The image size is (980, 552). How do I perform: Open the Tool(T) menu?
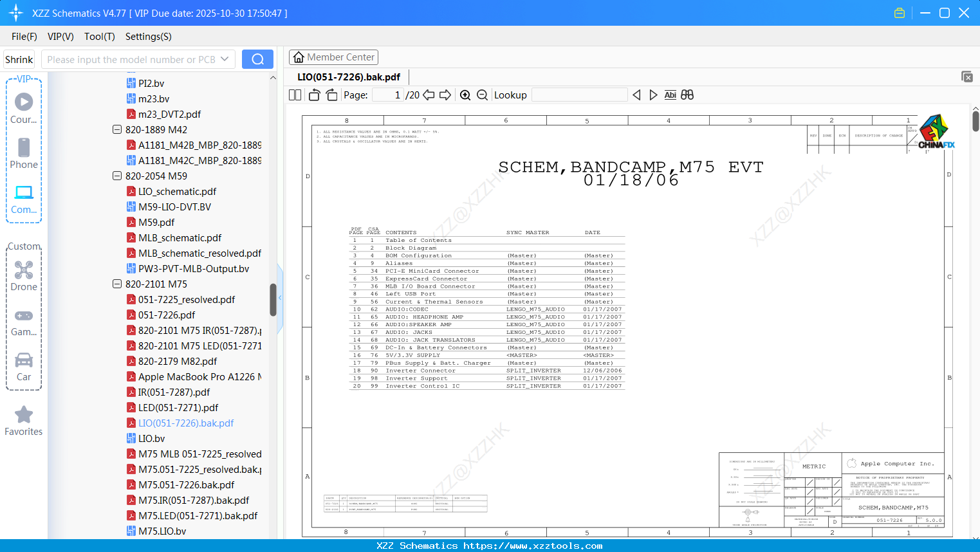(x=100, y=37)
